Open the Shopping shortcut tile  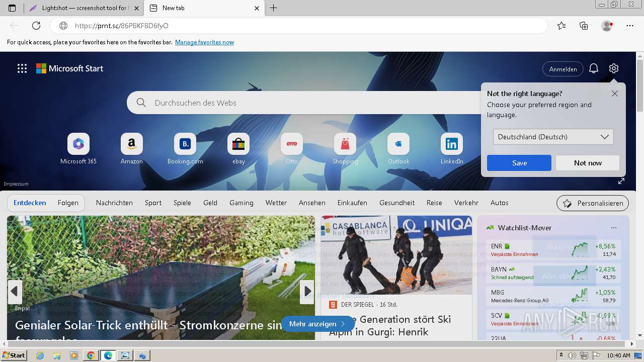click(x=345, y=149)
